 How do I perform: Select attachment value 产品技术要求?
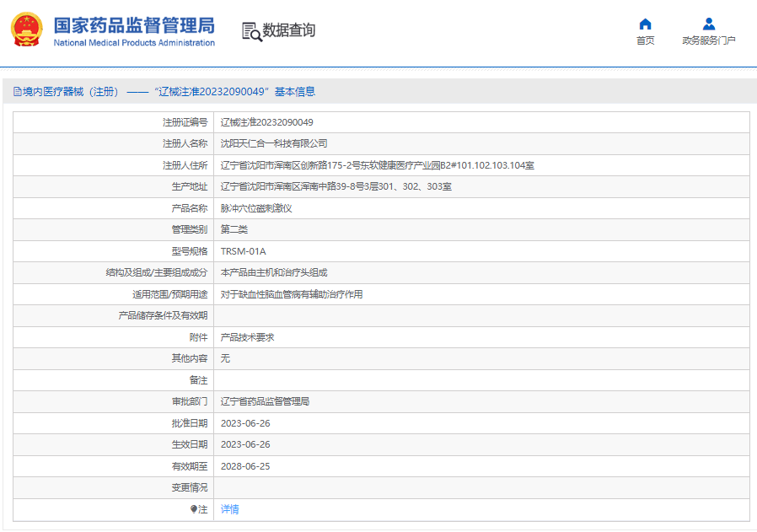coord(247,337)
